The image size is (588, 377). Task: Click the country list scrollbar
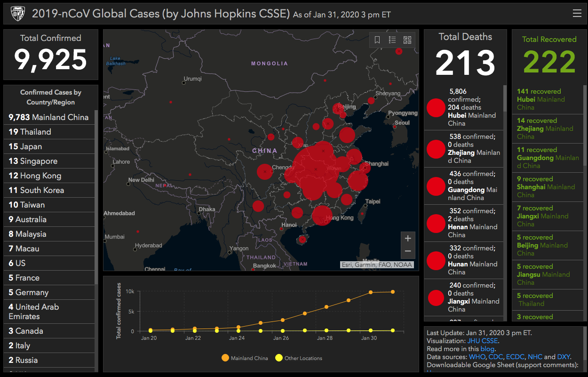point(96,198)
